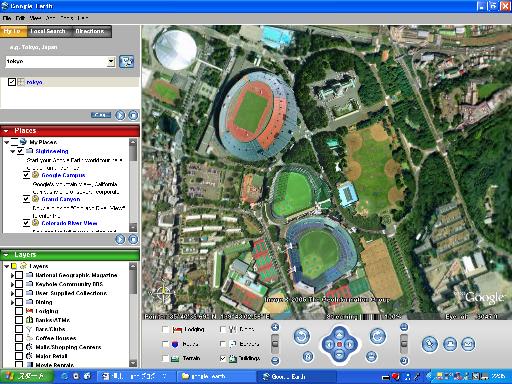Expand the National Geographic Magazine layer
Viewport: 512px width, 384px height.
click(x=12, y=275)
